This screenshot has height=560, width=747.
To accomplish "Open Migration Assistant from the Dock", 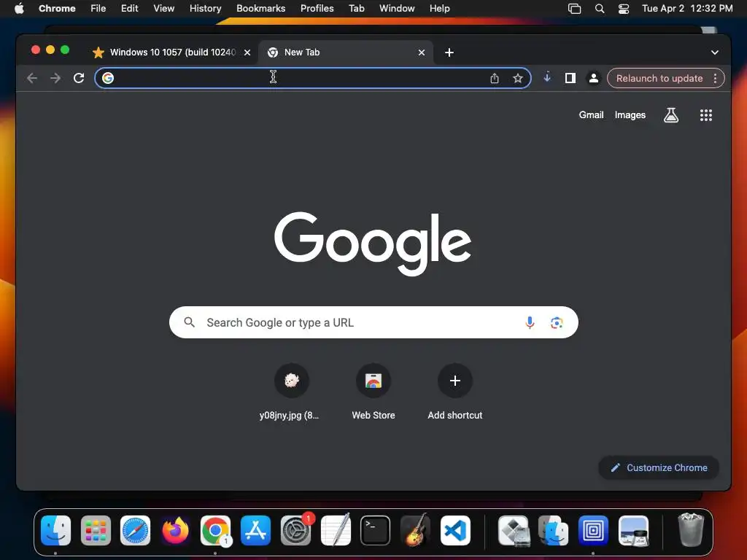I will (x=553, y=531).
